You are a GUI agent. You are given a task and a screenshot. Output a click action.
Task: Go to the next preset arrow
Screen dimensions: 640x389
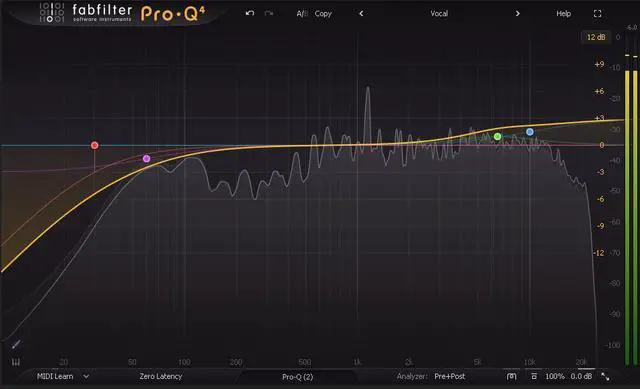coord(518,13)
